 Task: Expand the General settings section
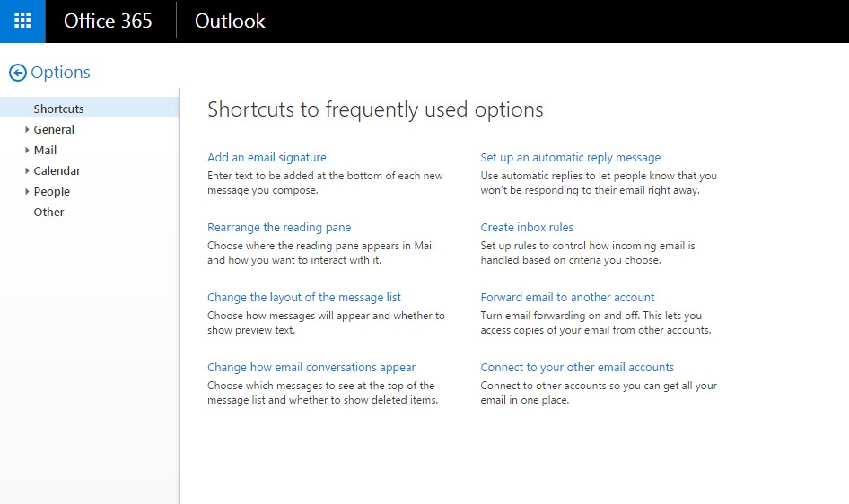[27, 130]
